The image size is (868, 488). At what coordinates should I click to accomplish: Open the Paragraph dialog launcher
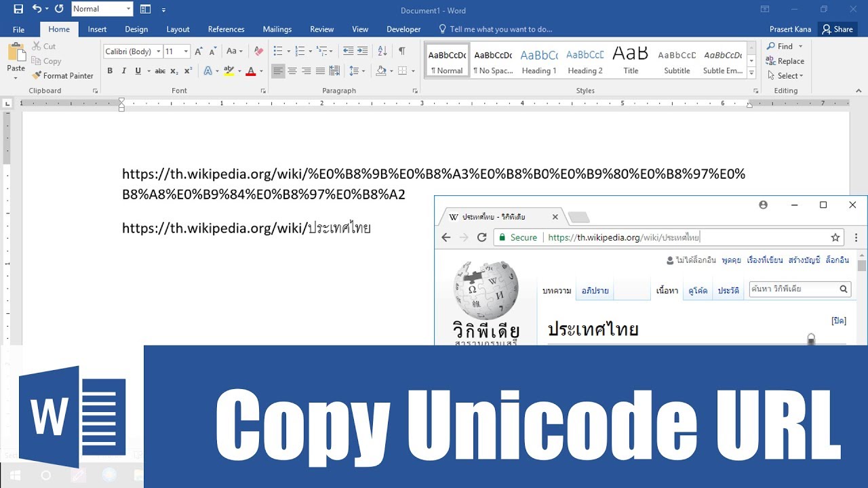[x=415, y=91]
